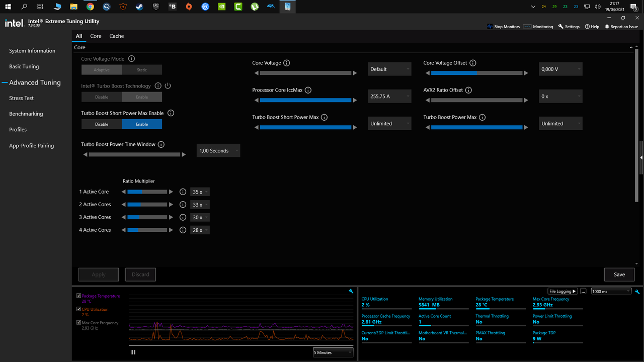This screenshot has height=362, width=644.
Task: Click the wrench icon above the monitoring graph
Action: click(351, 291)
